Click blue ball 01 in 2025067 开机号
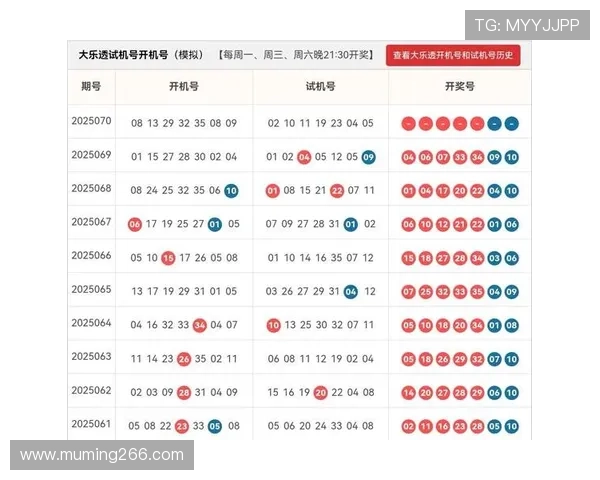Image resolution: width=600 pixels, height=480 pixels. (x=215, y=224)
